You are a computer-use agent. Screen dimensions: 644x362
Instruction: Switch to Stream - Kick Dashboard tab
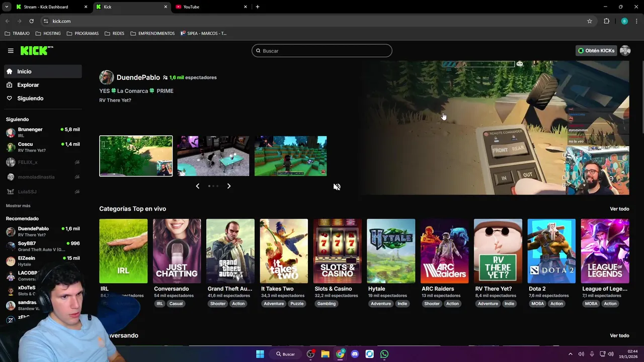[x=52, y=7]
